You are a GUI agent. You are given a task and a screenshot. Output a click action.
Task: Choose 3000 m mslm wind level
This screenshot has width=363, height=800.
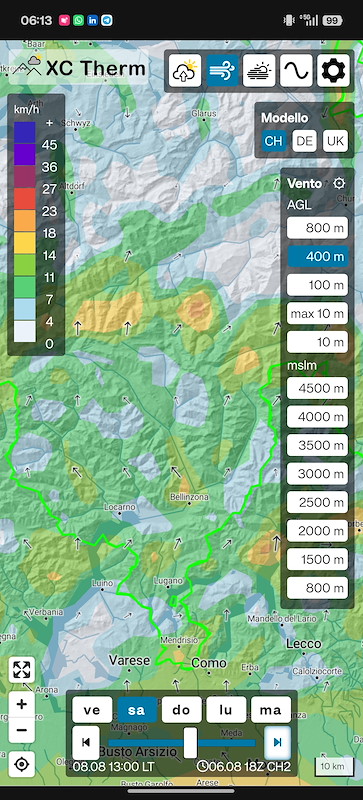317,473
